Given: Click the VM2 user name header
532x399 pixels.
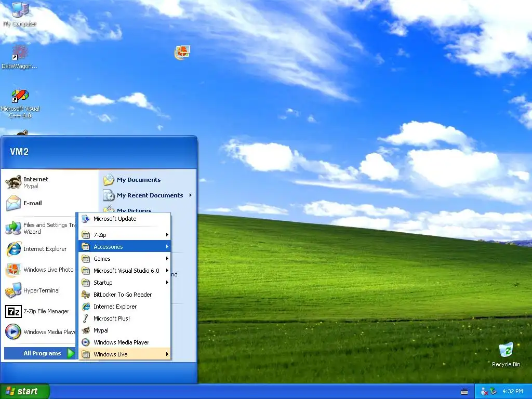Looking at the screenshot, I should (x=19, y=152).
